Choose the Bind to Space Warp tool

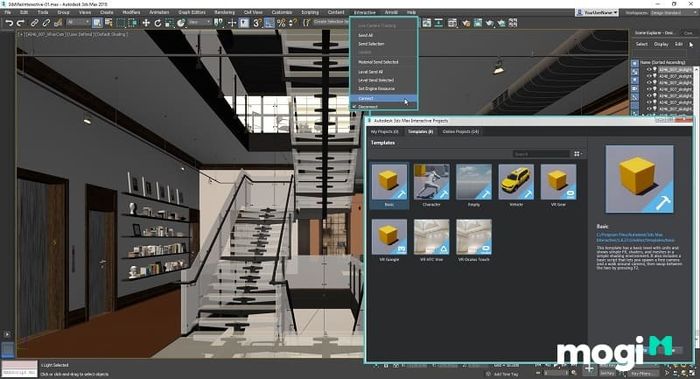(58, 23)
